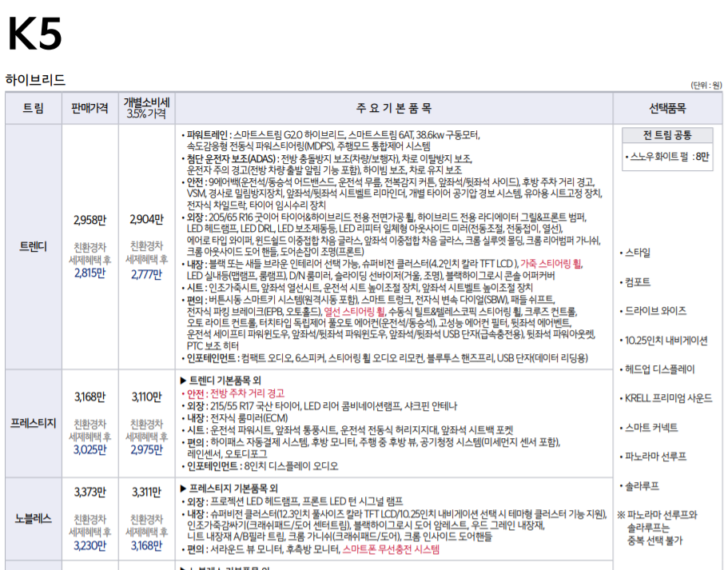Select the 프레스티지 trim cell

pos(33,423)
